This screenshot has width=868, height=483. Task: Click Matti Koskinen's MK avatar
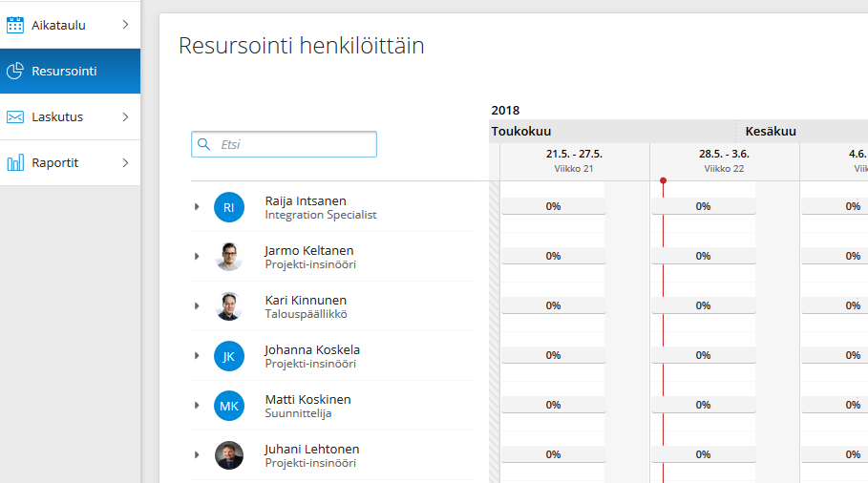(x=229, y=406)
